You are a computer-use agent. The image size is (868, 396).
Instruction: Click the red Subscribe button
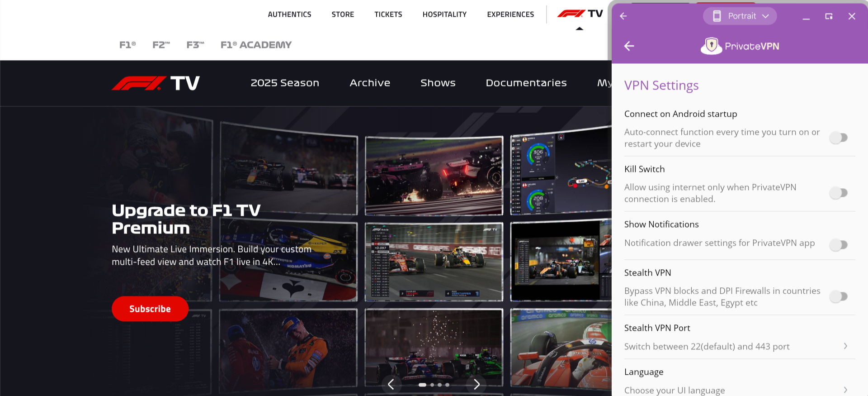[x=150, y=309]
